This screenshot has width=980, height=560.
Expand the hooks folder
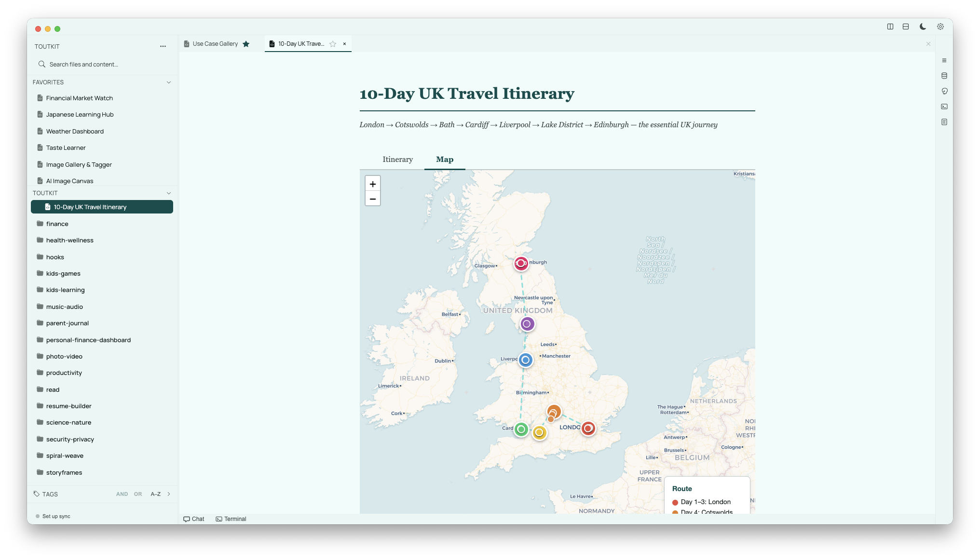point(102,257)
